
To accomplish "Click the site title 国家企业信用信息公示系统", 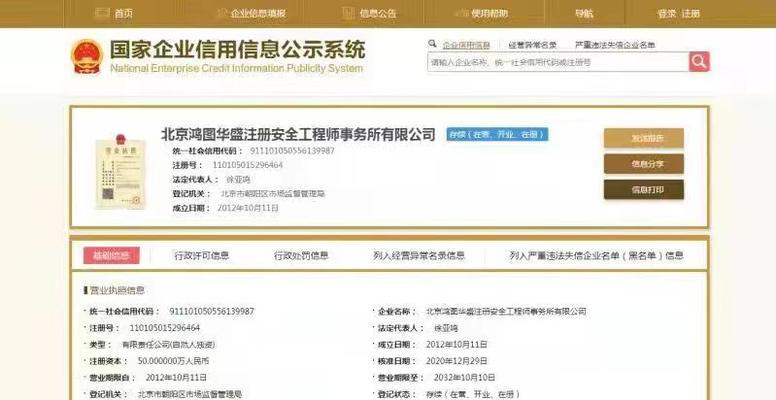I will [x=237, y=50].
